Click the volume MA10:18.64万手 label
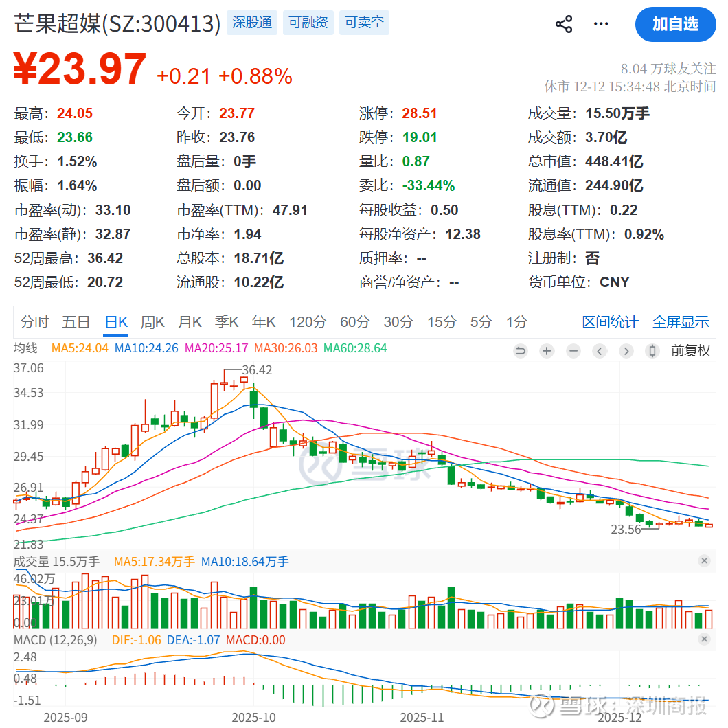Image resolution: width=728 pixels, height=728 pixels. (244, 561)
